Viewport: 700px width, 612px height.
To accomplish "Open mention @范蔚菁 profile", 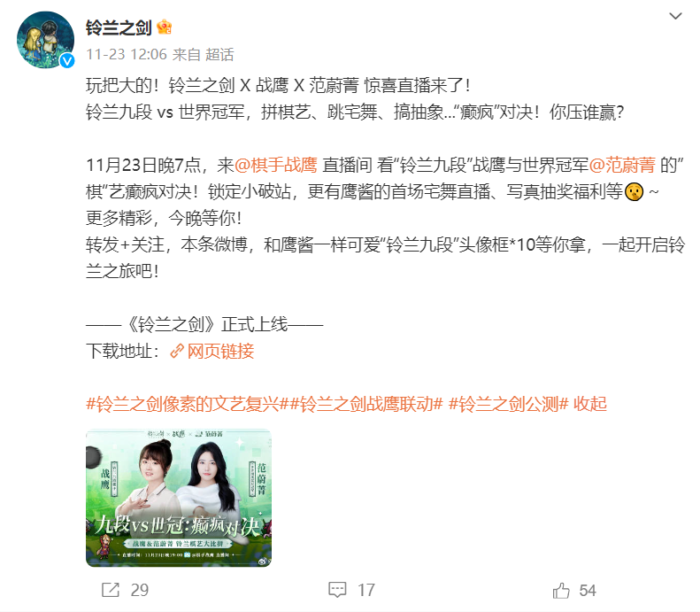I will tap(622, 166).
